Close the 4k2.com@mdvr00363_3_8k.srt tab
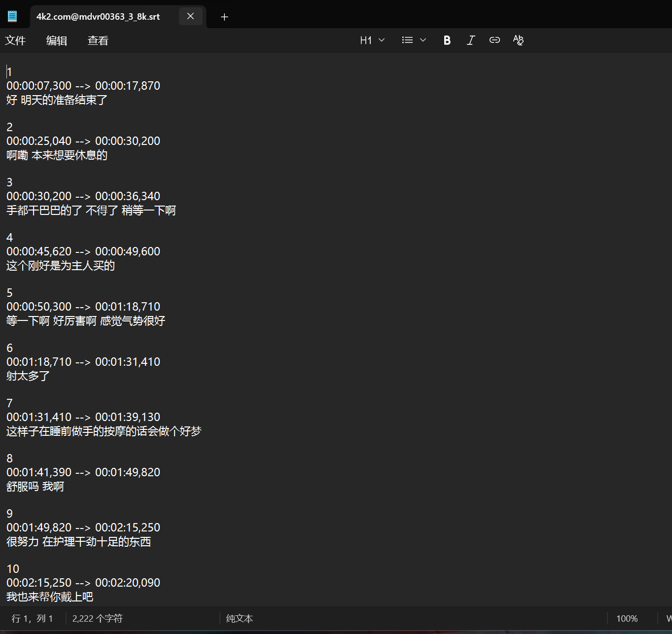The image size is (672, 634). pos(190,16)
